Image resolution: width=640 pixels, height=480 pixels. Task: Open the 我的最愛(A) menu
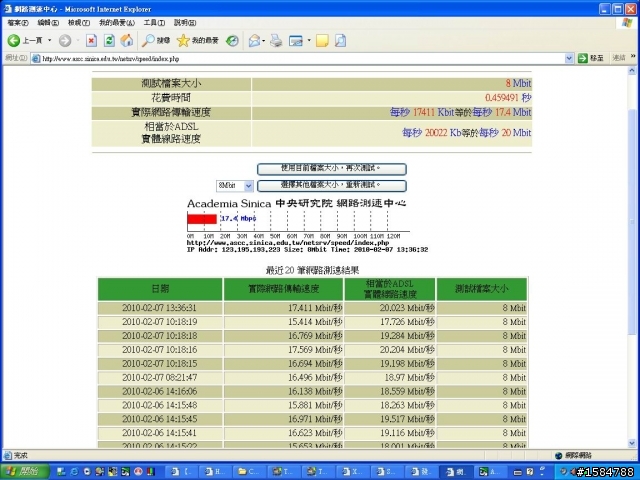click(x=117, y=23)
